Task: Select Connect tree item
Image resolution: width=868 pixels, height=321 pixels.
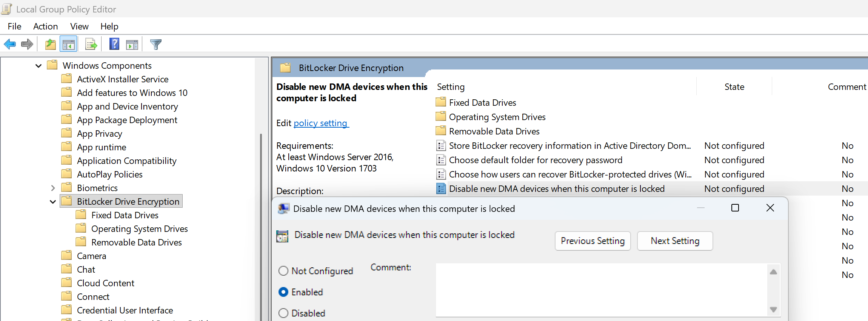Action: point(93,297)
